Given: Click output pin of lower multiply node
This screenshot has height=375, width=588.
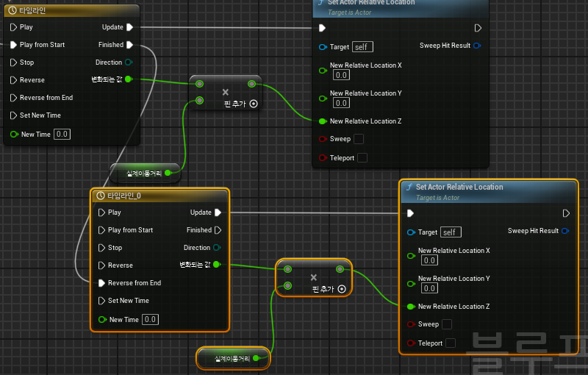Looking at the screenshot, I should tap(340, 269).
